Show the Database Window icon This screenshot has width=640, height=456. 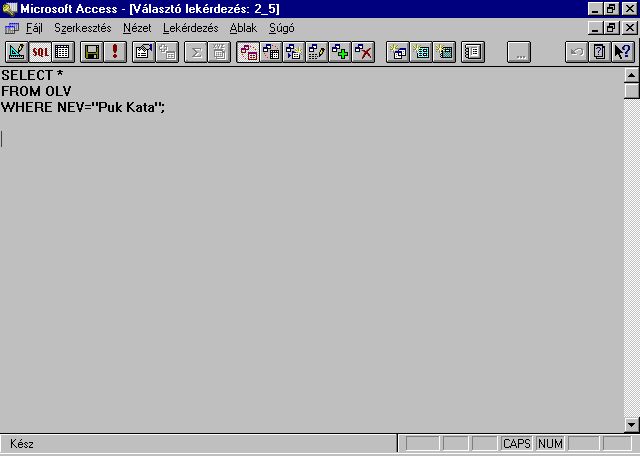pyautogui.click(x=473, y=52)
